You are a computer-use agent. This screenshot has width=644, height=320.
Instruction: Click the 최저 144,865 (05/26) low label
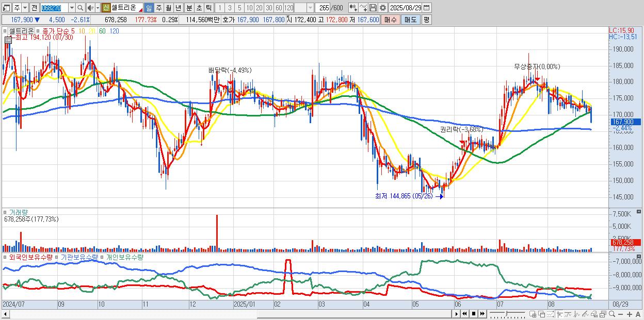[x=404, y=196]
